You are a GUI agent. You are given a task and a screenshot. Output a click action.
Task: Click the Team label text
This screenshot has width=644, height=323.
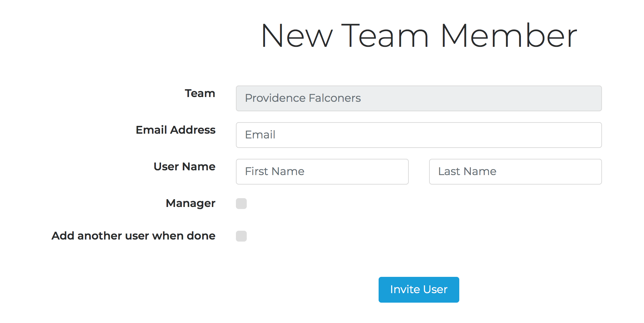click(200, 93)
